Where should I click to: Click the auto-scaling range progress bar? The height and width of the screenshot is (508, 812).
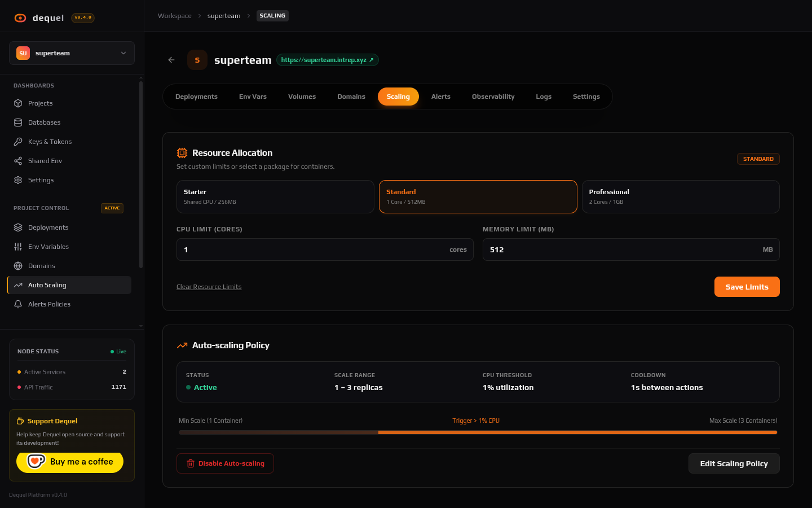[x=478, y=432]
